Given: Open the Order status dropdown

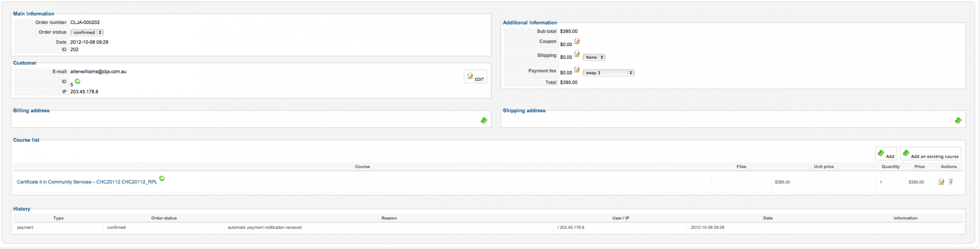Looking at the screenshot, I should [87, 33].
